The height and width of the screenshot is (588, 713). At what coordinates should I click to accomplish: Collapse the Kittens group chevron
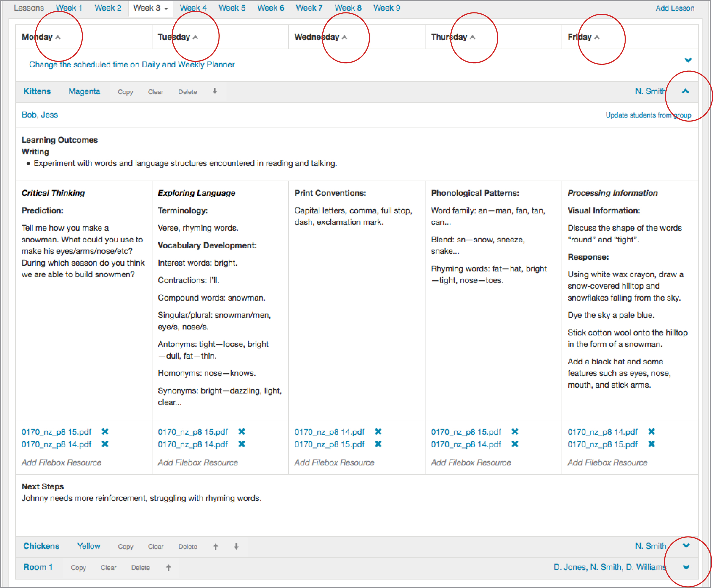click(686, 91)
